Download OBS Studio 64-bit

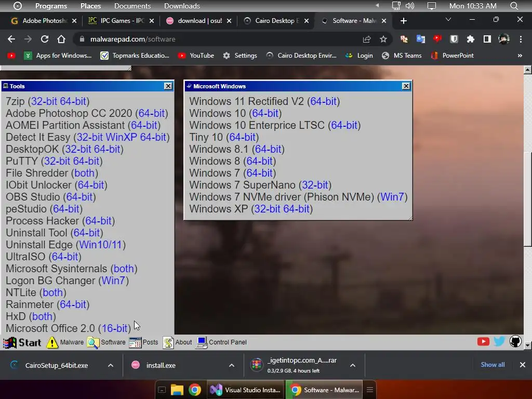point(79,197)
